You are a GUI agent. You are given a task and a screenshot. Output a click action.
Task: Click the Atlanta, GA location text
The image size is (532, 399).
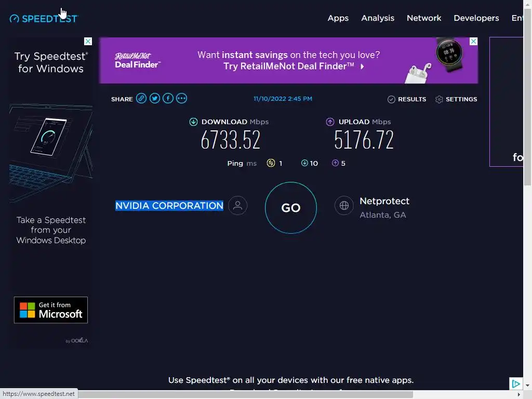(x=383, y=215)
